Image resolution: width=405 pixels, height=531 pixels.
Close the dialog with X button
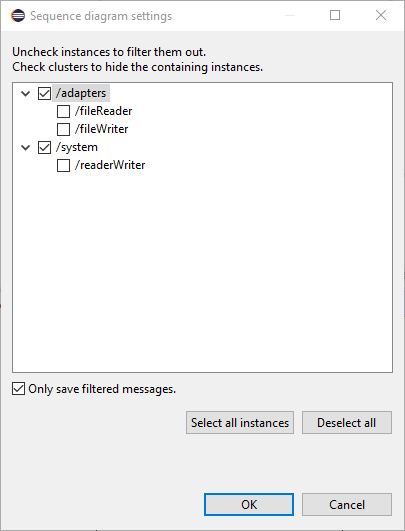381,15
